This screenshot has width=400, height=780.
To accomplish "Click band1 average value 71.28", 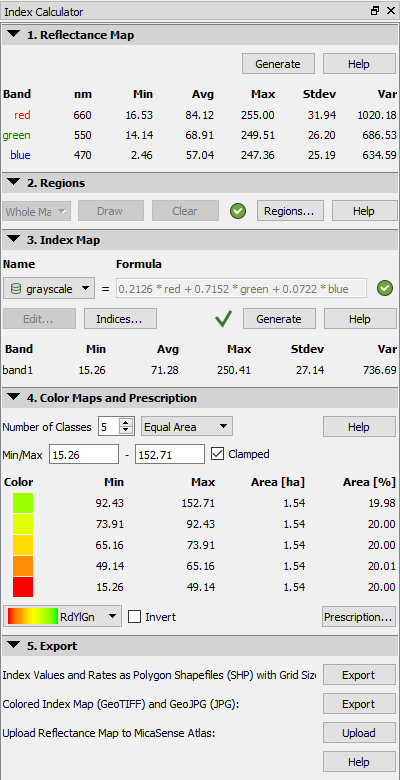I will click(x=165, y=370).
